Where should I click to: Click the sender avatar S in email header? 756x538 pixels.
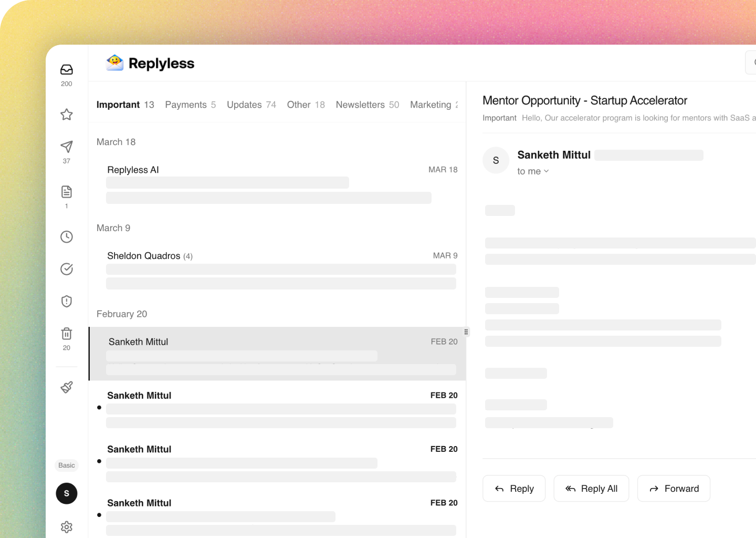click(496, 160)
